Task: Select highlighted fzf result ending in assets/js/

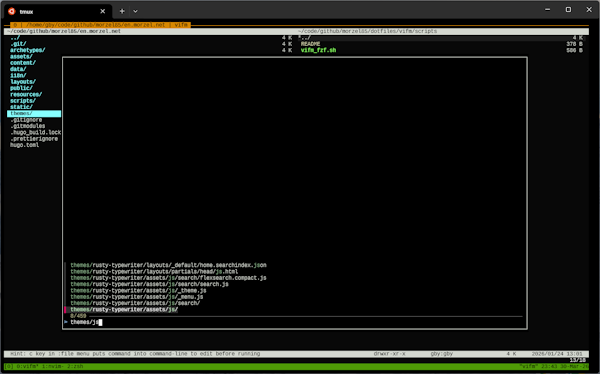Action: pyautogui.click(x=124, y=309)
